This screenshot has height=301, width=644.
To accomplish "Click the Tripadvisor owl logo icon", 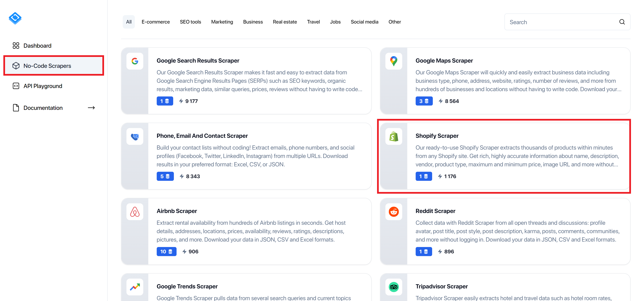I will pos(394,287).
